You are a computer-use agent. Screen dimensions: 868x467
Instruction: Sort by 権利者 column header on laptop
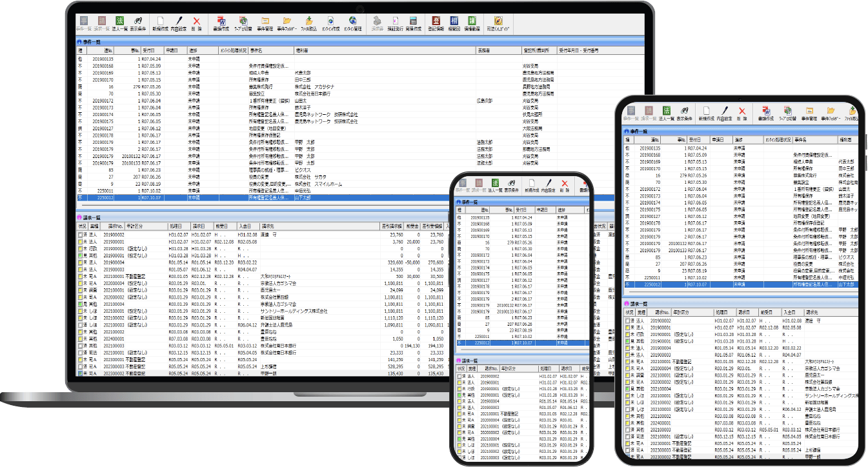[384, 50]
